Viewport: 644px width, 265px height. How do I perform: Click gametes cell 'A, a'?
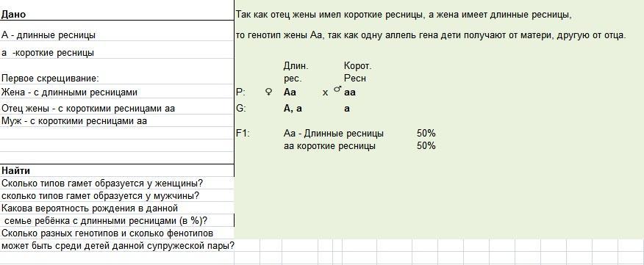[293, 109]
